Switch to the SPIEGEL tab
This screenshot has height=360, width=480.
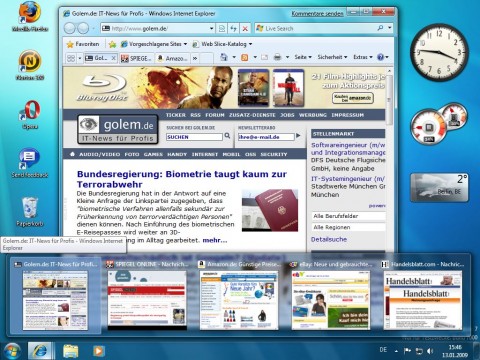[x=136, y=58]
